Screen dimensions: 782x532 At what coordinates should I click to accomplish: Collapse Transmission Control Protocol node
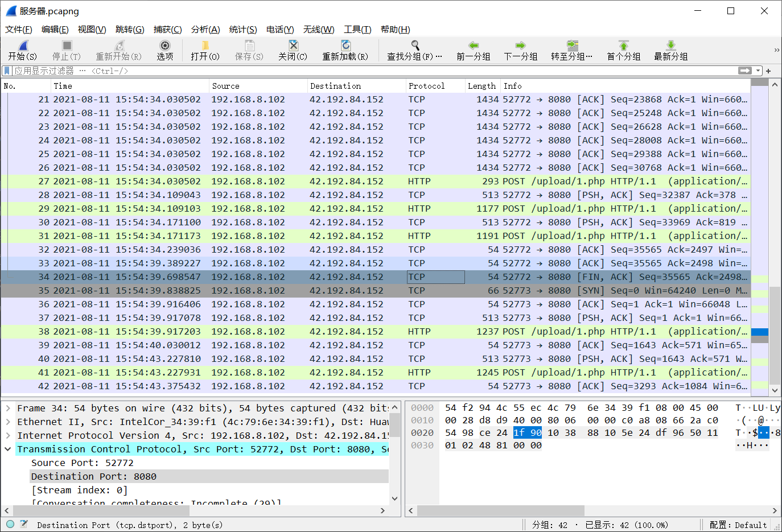pyautogui.click(x=8, y=449)
